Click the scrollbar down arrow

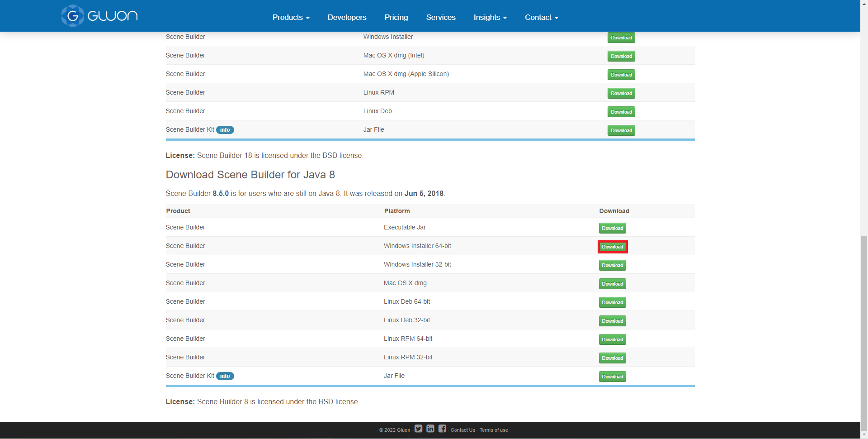coord(864,435)
